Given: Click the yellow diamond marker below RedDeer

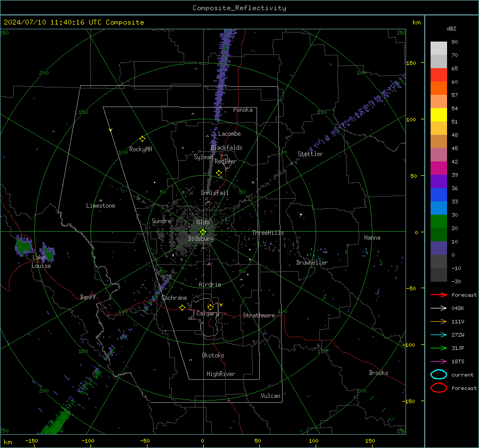Looking at the screenshot, I should click(x=219, y=173).
